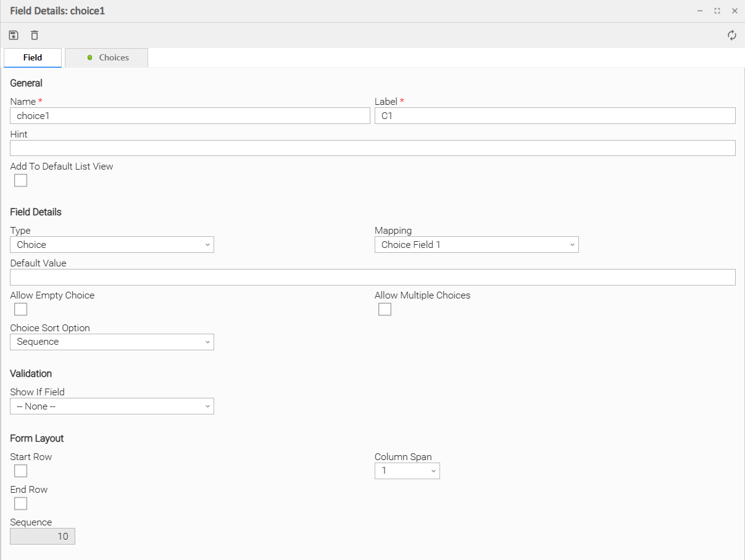Viewport: 745px width, 560px height.
Task: Tick the End Row checkbox
Action: point(21,503)
